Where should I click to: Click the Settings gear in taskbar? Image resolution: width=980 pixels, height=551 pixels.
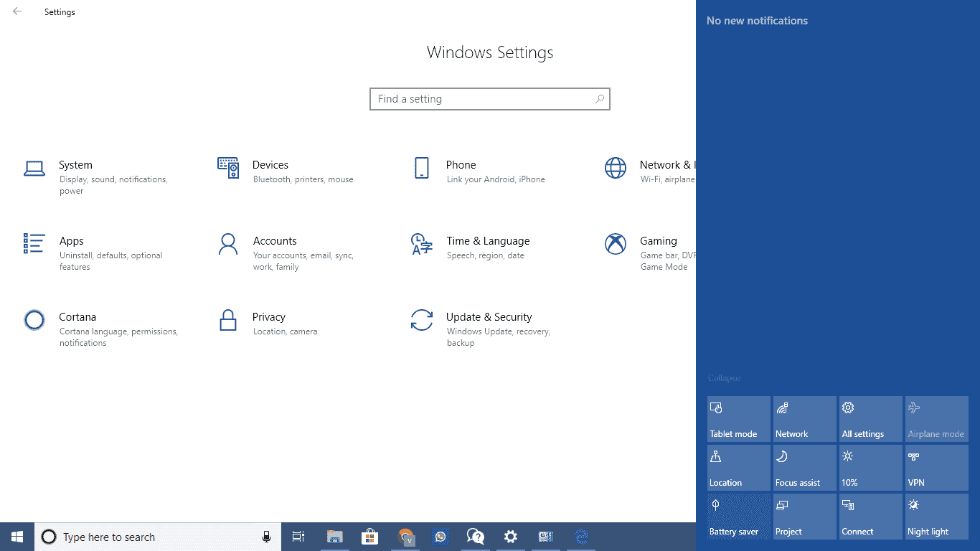coord(510,537)
